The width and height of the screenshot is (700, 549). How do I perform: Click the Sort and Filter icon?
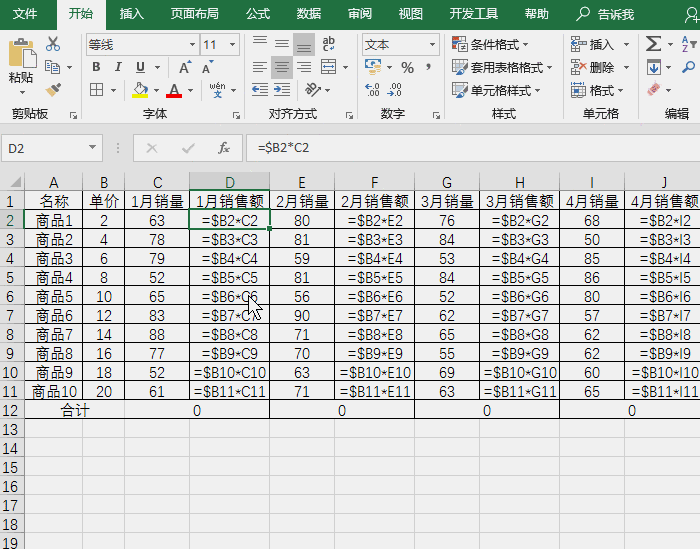coord(689,44)
